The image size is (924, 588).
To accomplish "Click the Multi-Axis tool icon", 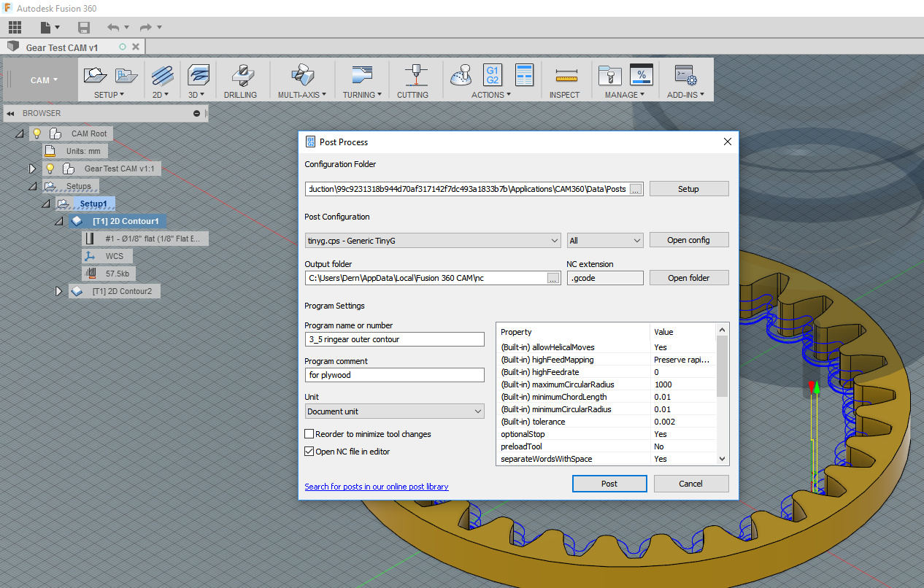I will pos(301,74).
